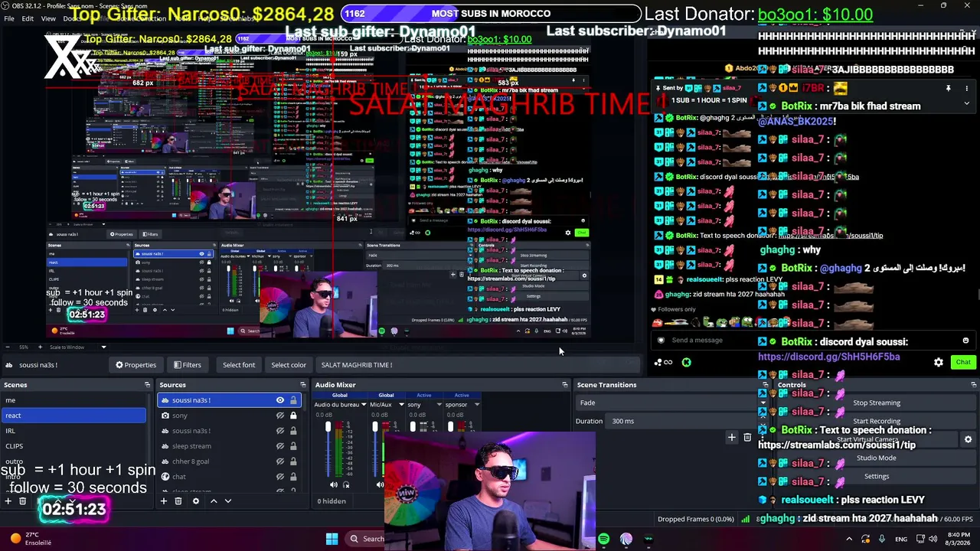Viewport: 980px width, 551px height.
Task: Mute the 'Audio du bureau' channel
Action: (x=334, y=484)
